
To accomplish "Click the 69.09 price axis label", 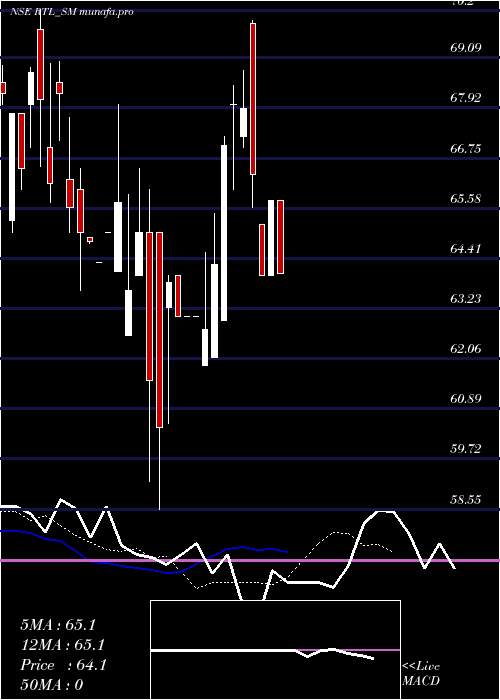I will (466, 48).
